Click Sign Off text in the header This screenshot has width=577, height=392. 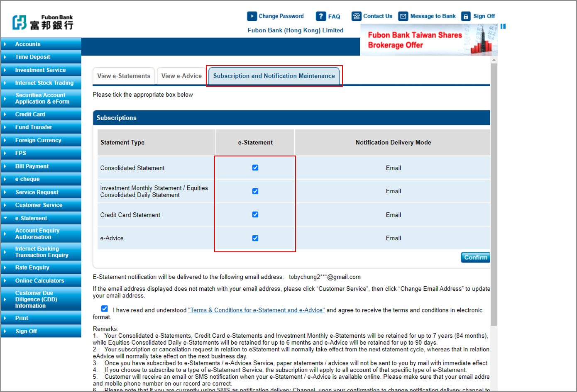[x=484, y=16]
